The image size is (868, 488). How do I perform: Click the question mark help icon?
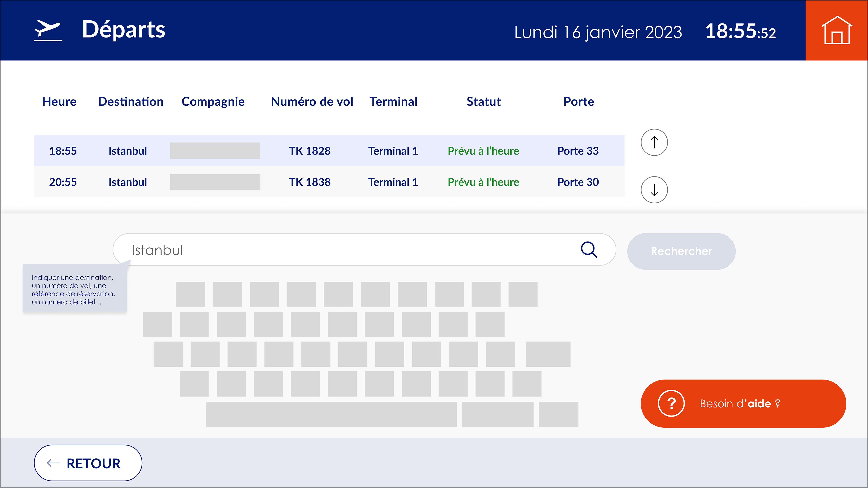pyautogui.click(x=671, y=404)
